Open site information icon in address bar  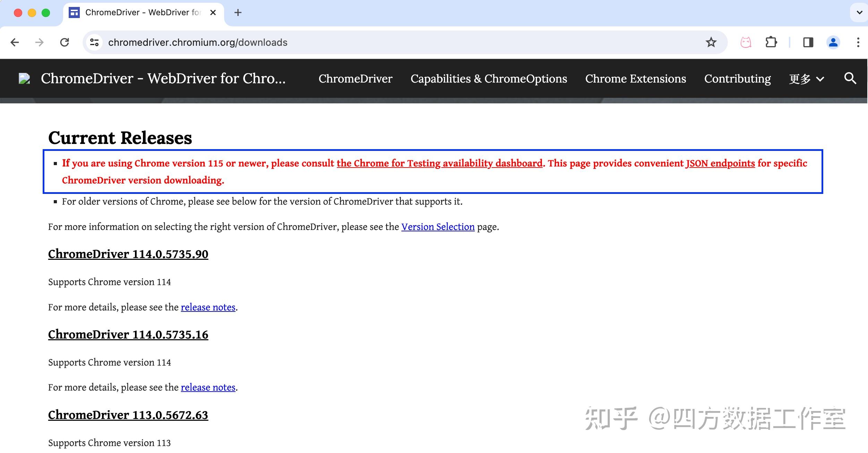click(x=94, y=42)
